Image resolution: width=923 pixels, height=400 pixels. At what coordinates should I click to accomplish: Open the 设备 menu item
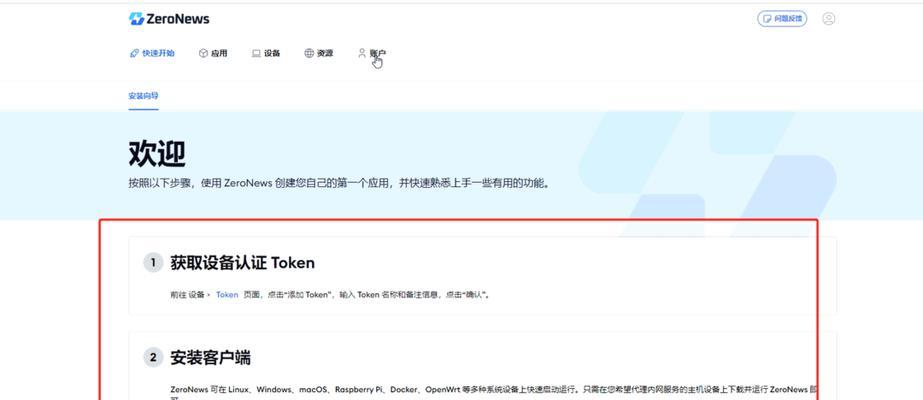pyautogui.click(x=265, y=53)
